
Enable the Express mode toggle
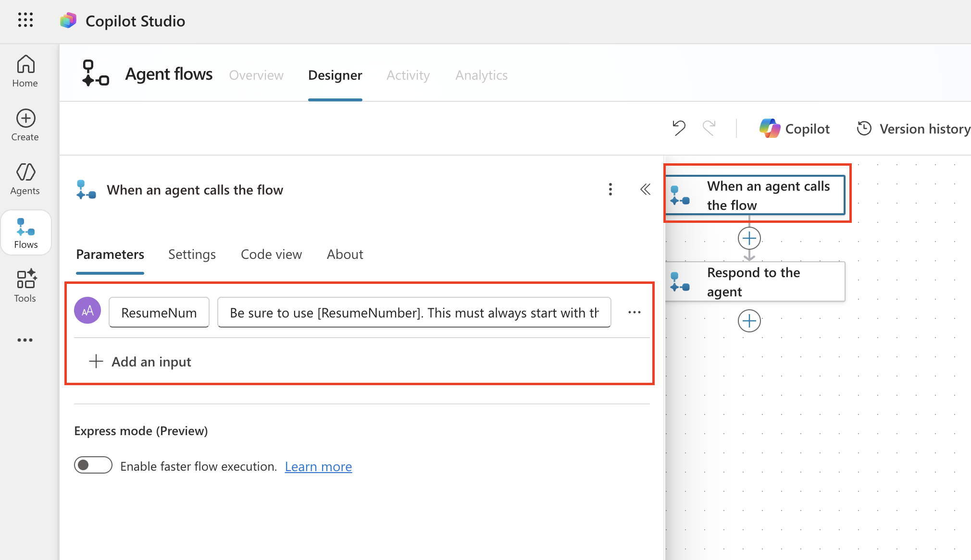[93, 465]
